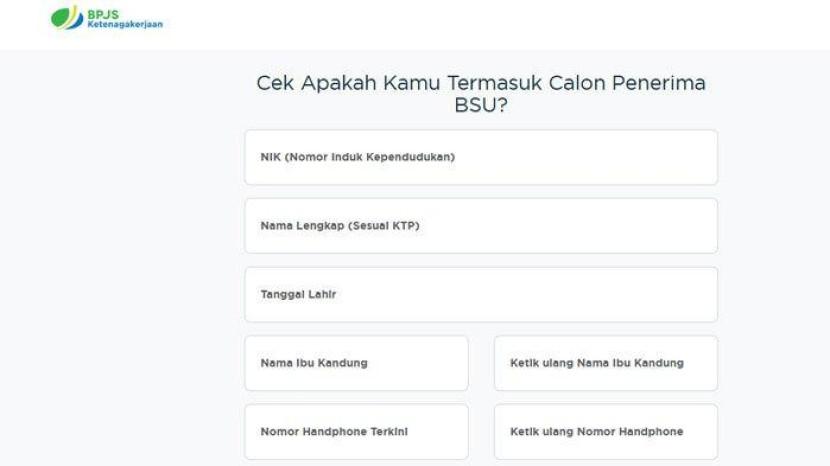Click into the Nama Lengkap field
Viewport: 830px width, 466px height.
click(481, 226)
